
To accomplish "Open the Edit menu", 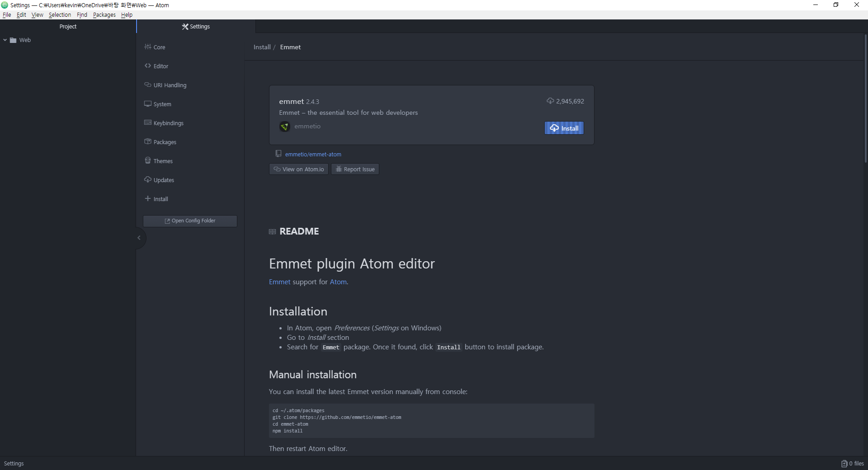I will tap(21, 15).
